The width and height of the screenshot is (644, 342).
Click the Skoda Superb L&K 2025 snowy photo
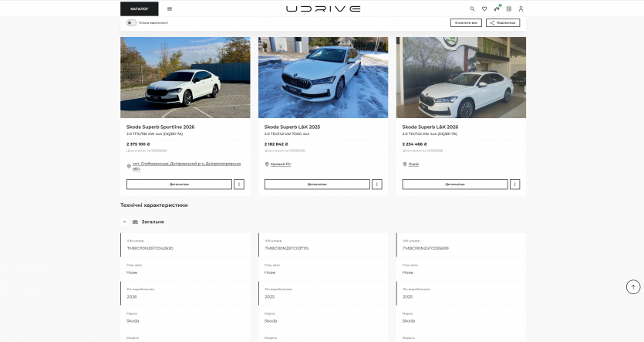click(x=322, y=77)
